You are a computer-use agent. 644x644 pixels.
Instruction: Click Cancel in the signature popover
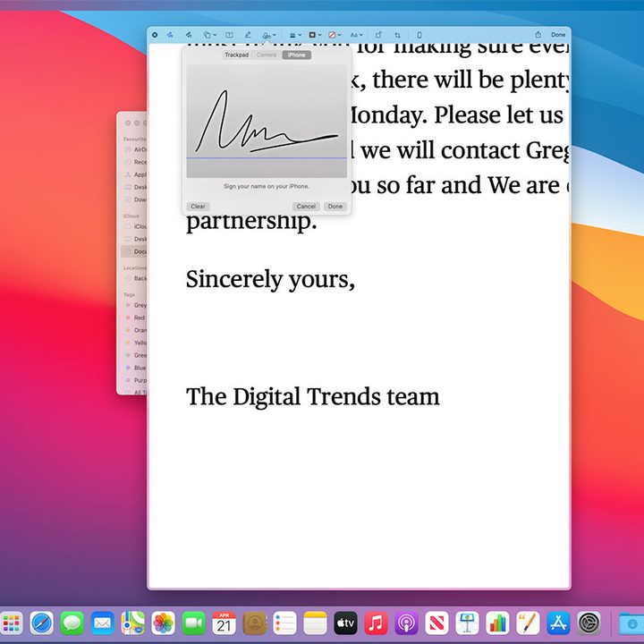306,207
